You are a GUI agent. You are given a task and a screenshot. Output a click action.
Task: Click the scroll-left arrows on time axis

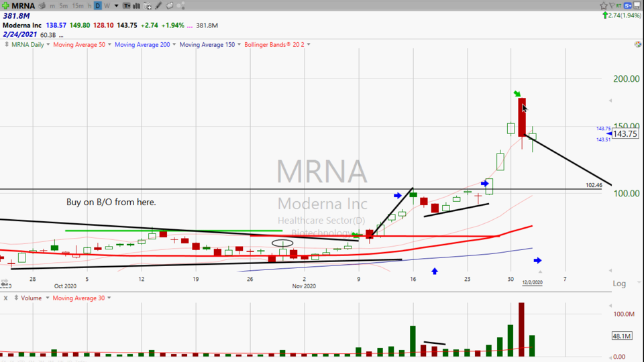click(5, 283)
